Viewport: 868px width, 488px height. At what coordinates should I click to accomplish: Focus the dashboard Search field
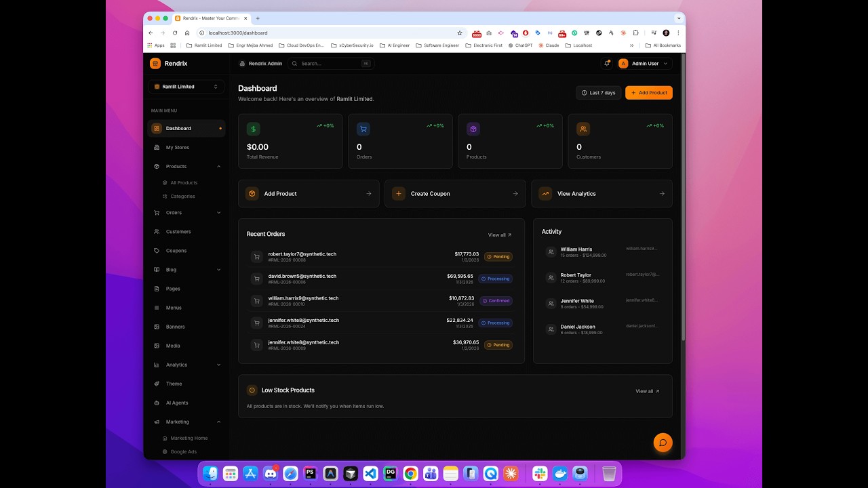click(331, 63)
